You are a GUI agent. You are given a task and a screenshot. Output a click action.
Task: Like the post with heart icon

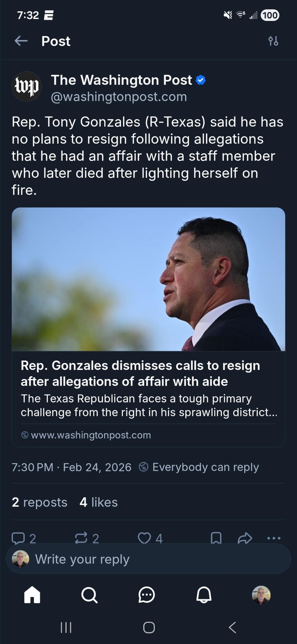[144, 537]
